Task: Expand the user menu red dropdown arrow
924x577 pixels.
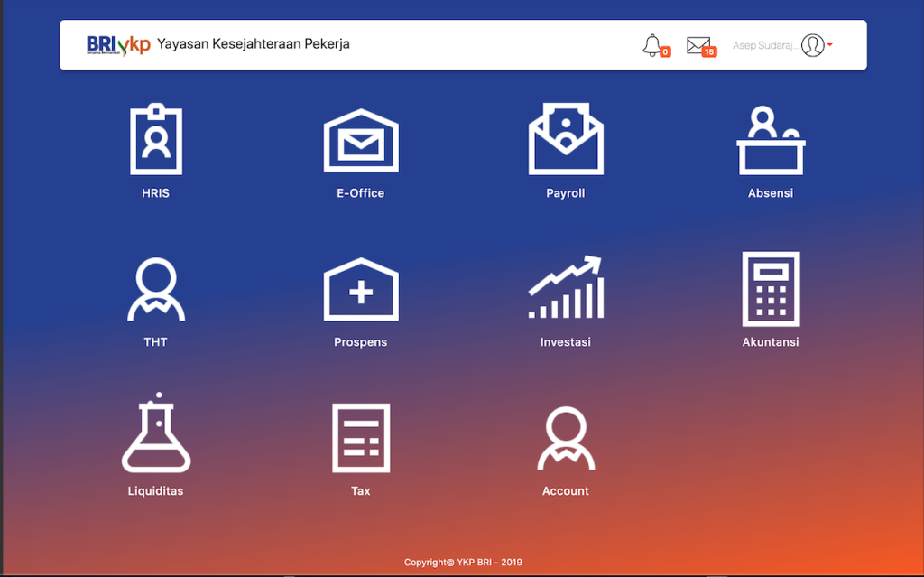Action: click(830, 45)
